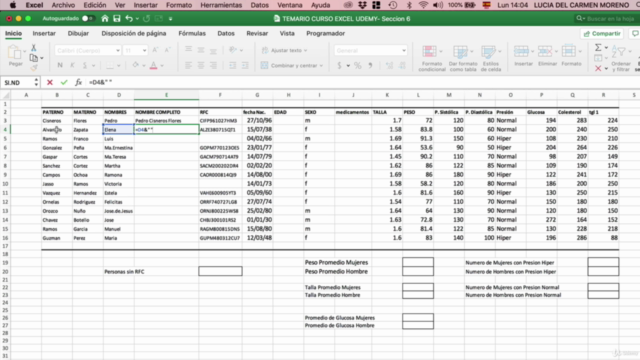Click the increase font size icon
This screenshot has width=640, height=360.
click(x=155, y=50)
